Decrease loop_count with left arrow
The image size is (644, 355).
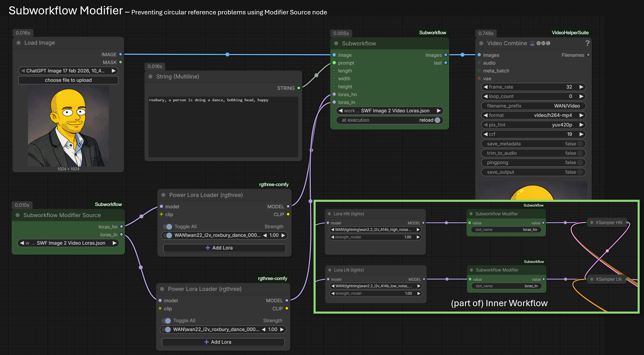pos(486,96)
